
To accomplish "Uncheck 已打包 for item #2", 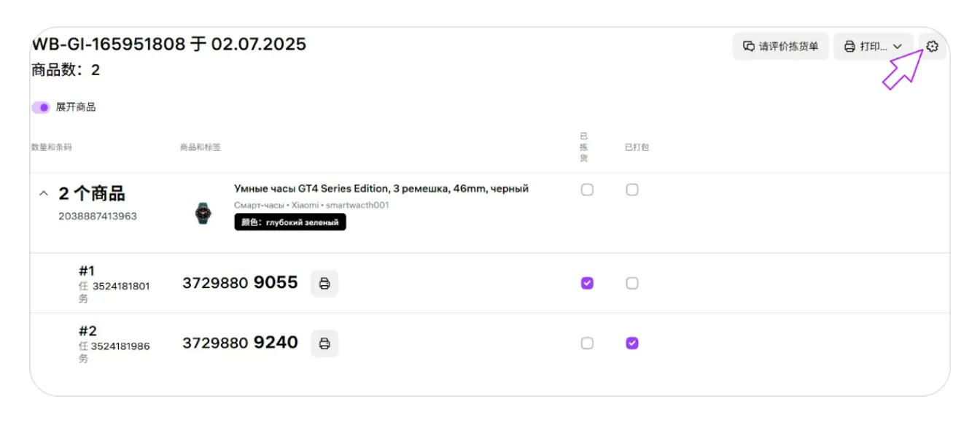I will coord(632,343).
